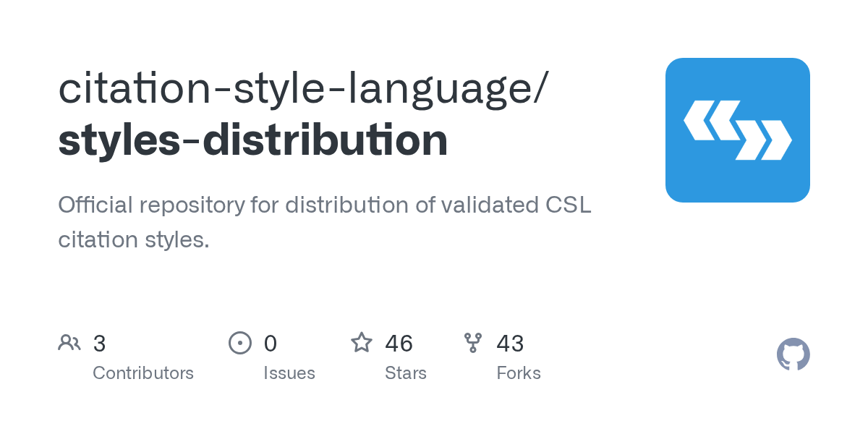This screenshot has height=434, width=868.
Task: Click the issues count of 0
Action: coord(271,344)
